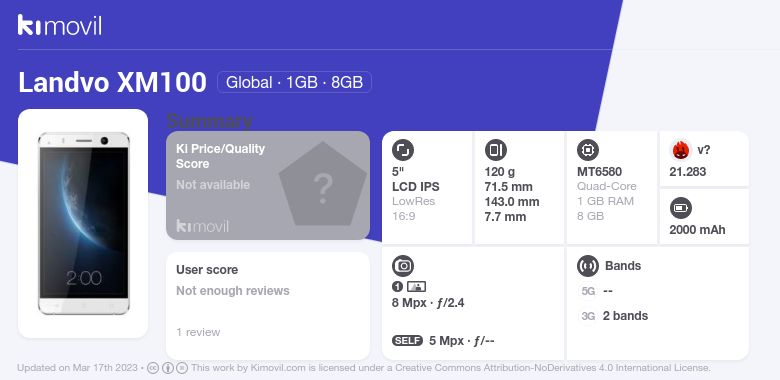Click the SELF selfie camera badge
The image size is (780, 380).
pos(407,341)
